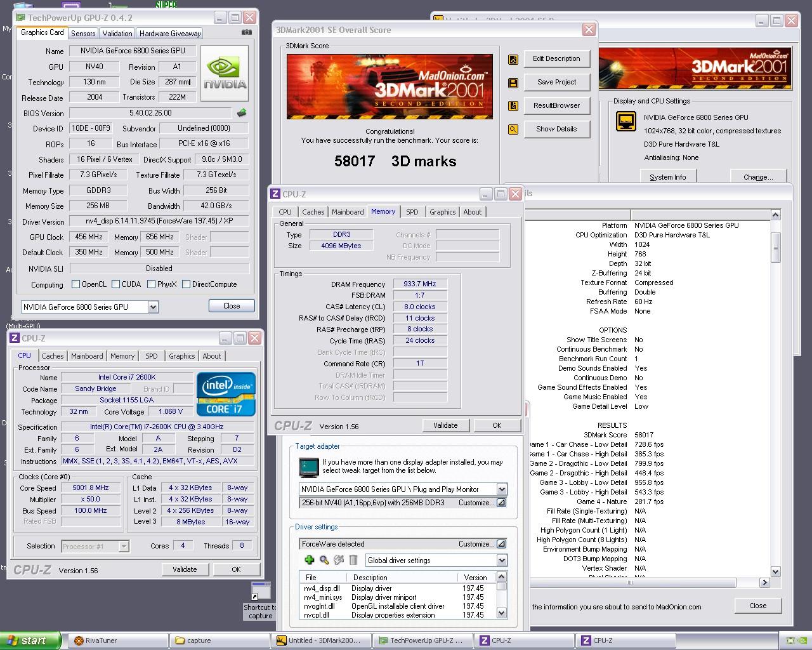The width and height of the screenshot is (812, 650).
Task: Click the Core Speed 5001.8 MHz field
Action: pos(91,487)
